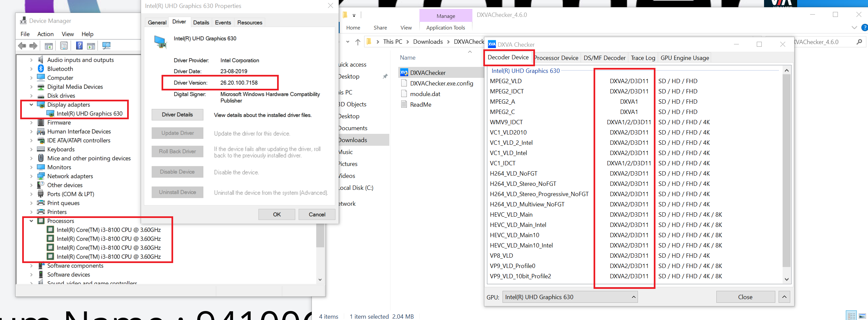This screenshot has height=320, width=868.
Task: Select the HEVC_VLD_Main10 decoder row
Action: pyautogui.click(x=634, y=235)
